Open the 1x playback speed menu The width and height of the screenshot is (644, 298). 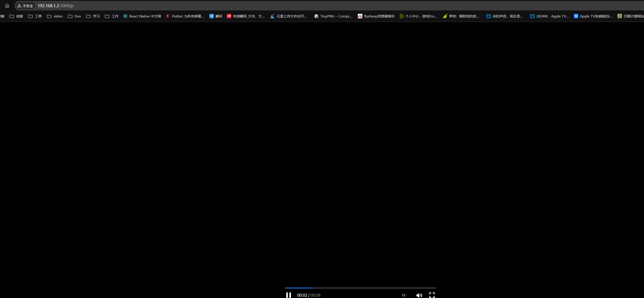[403, 295]
